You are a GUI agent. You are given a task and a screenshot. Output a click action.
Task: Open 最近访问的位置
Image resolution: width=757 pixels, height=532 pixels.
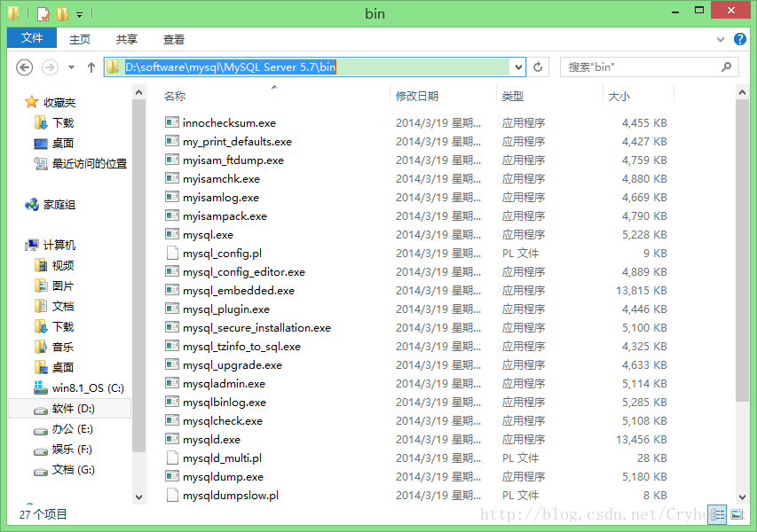[90, 163]
